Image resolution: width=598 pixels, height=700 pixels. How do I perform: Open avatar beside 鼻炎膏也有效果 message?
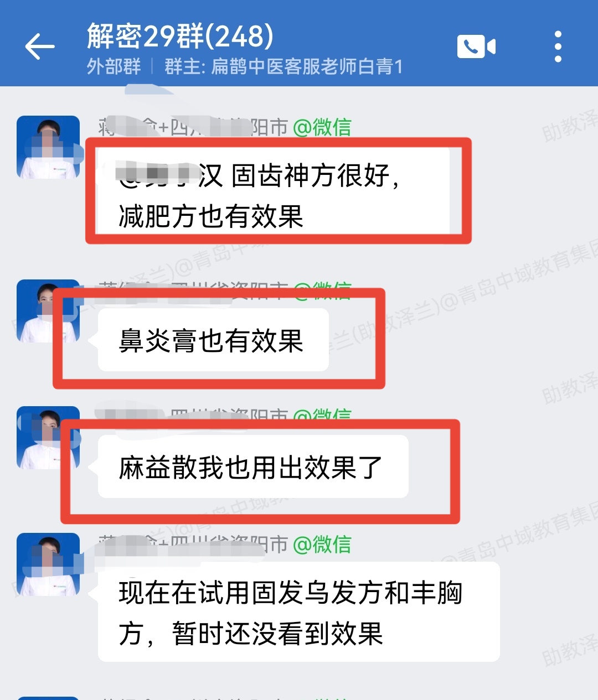pyautogui.click(x=48, y=311)
